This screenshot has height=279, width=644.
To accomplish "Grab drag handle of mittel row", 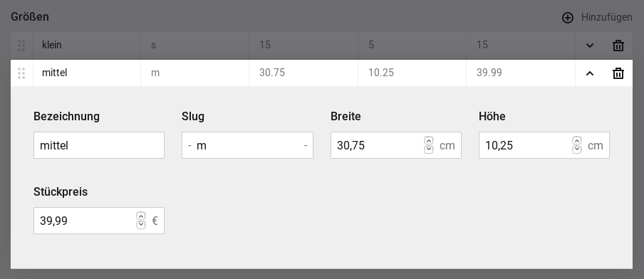I will (x=22, y=73).
